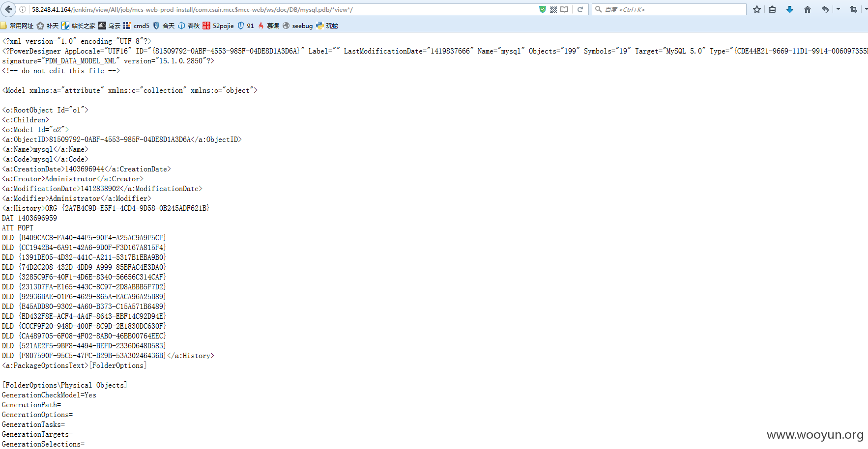The width and height of the screenshot is (868, 449).
Task: Click the '<o:RootObject Id="o1">' line
Action: [45, 110]
